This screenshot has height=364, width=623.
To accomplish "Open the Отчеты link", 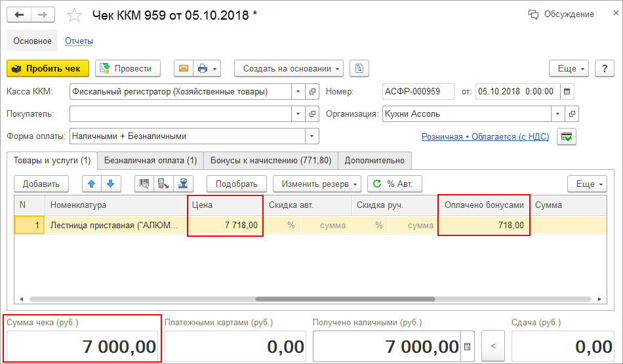I will [79, 41].
